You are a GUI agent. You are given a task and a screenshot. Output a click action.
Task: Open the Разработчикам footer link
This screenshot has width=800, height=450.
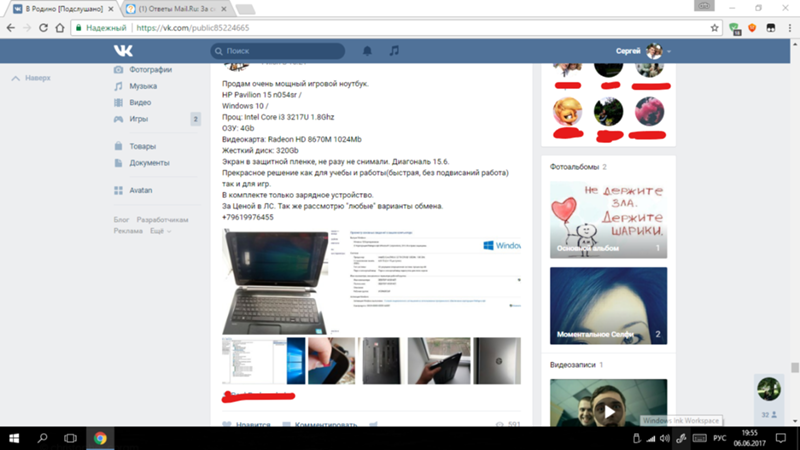[162, 220]
